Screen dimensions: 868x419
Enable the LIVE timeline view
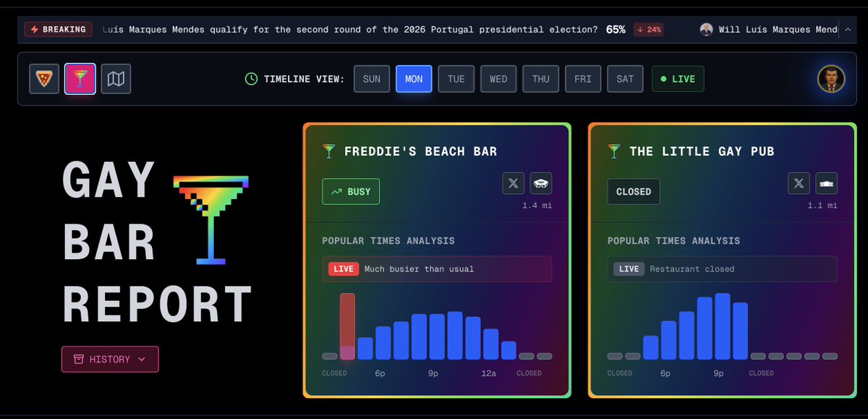[x=677, y=79]
